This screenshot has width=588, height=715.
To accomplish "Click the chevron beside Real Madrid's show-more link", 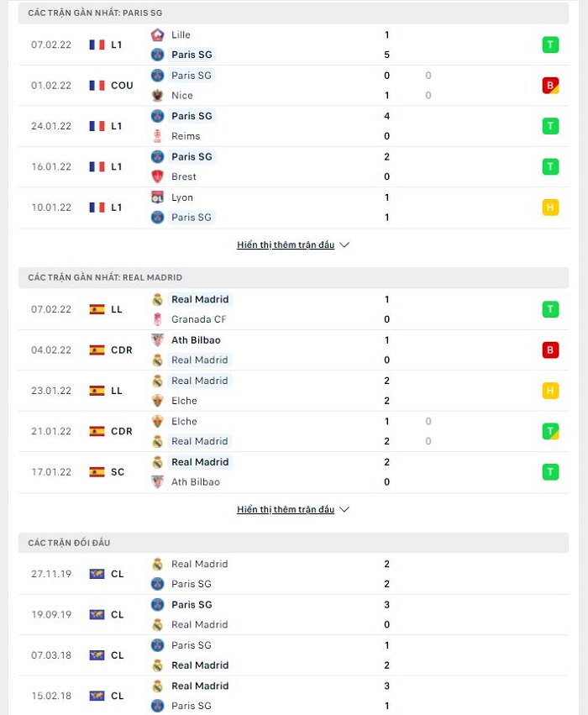I will pos(345,509).
